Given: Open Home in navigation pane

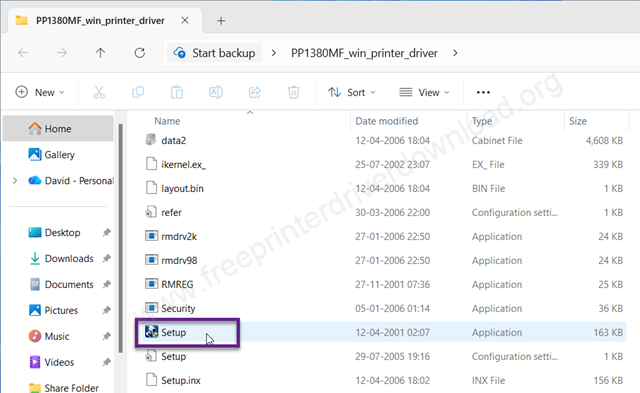Looking at the screenshot, I should click(x=58, y=129).
